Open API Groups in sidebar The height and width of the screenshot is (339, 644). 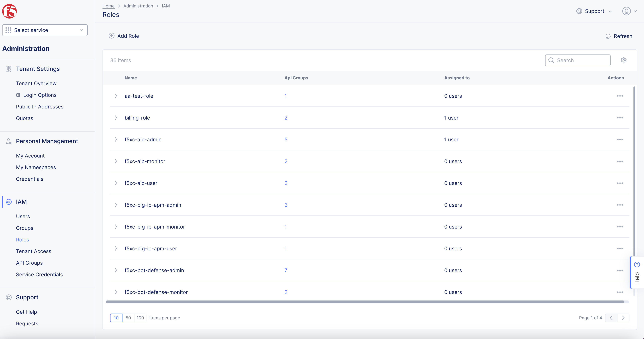(x=29, y=263)
